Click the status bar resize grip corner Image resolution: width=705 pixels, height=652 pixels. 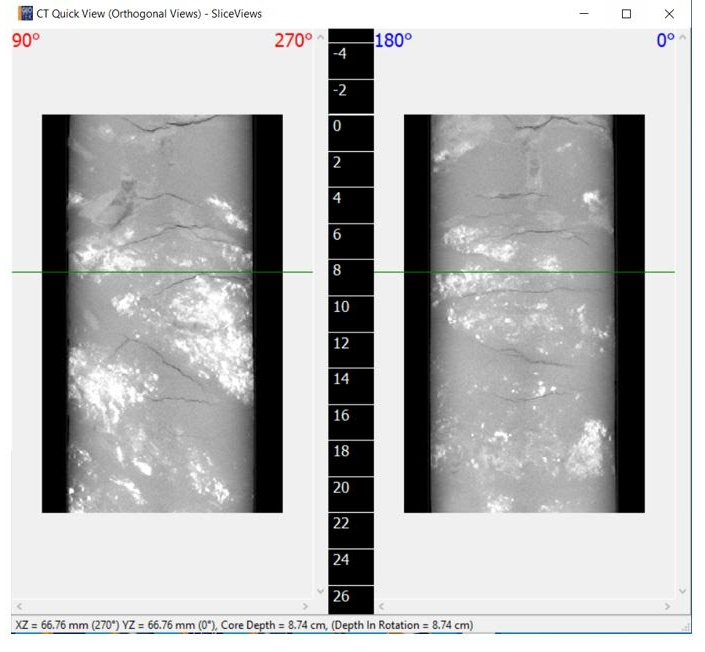[687, 627]
